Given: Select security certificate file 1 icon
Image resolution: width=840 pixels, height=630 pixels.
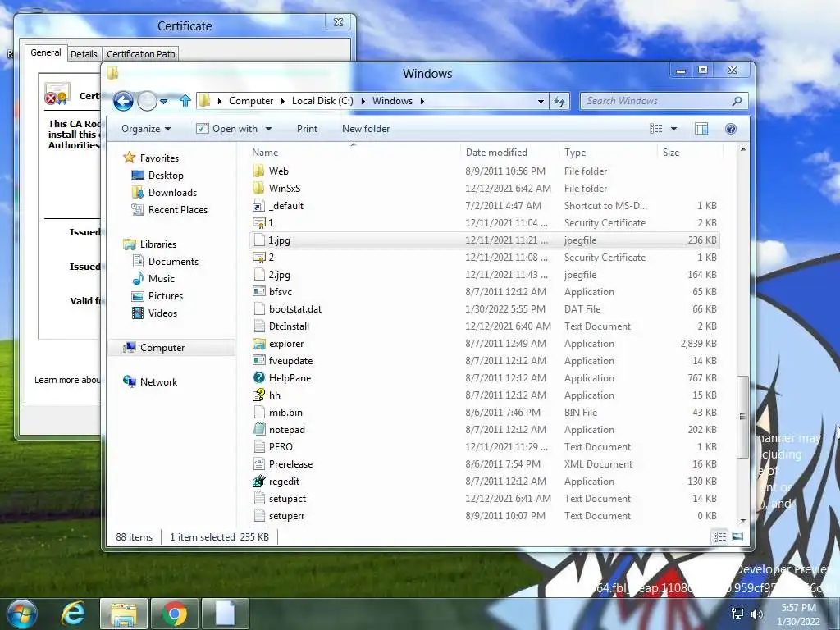Looking at the screenshot, I should click(258, 223).
